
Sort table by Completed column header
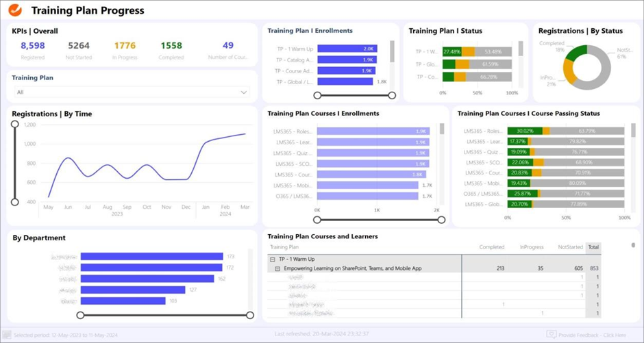[491, 247]
